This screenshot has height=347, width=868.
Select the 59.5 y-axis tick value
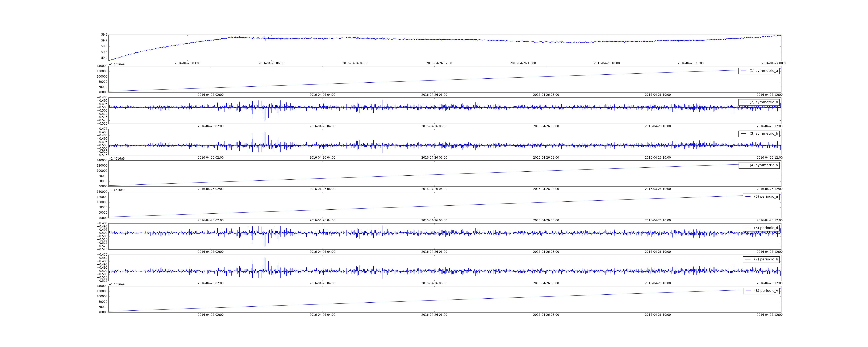(104, 52)
